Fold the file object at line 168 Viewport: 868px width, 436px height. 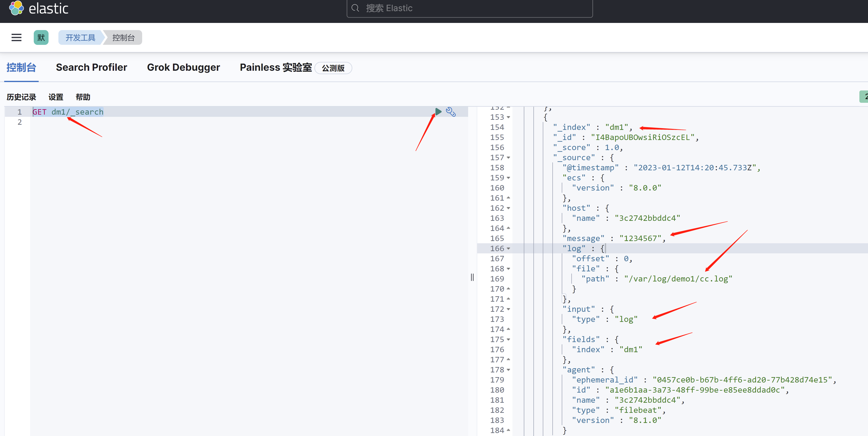pos(509,269)
